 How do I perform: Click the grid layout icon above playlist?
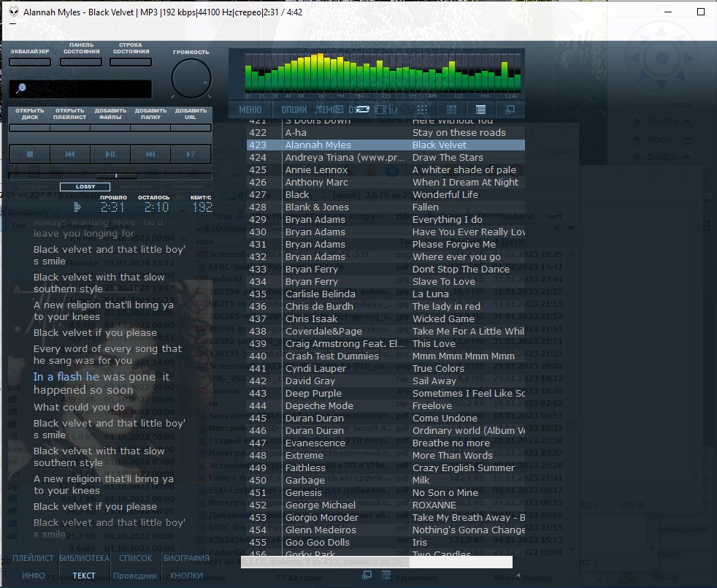[x=423, y=110]
